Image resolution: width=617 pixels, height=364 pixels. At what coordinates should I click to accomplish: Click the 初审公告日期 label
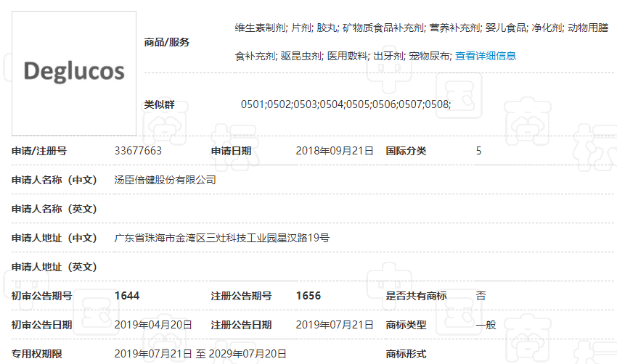(42, 325)
